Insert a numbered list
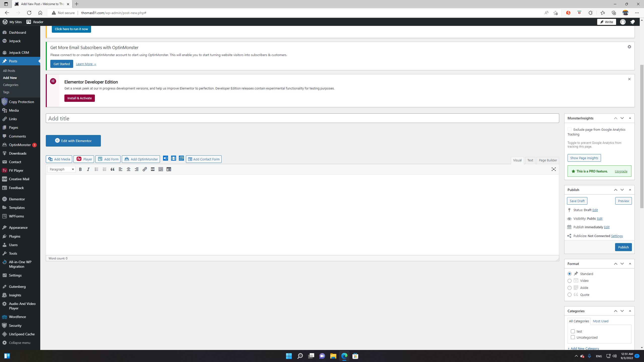The width and height of the screenshot is (644, 362). pos(104,169)
